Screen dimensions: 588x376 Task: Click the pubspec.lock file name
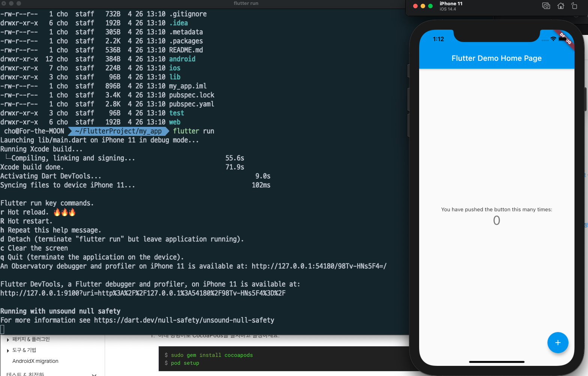point(192,95)
